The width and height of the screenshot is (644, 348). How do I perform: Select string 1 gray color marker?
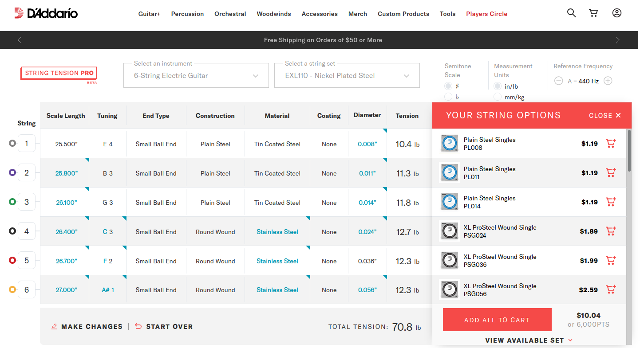click(x=12, y=143)
